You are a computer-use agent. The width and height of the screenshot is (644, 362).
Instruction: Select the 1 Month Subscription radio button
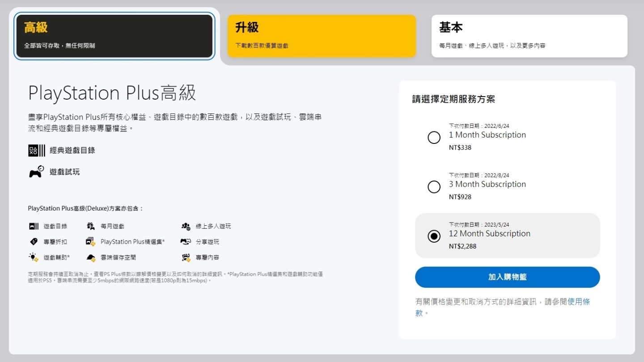tap(434, 137)
